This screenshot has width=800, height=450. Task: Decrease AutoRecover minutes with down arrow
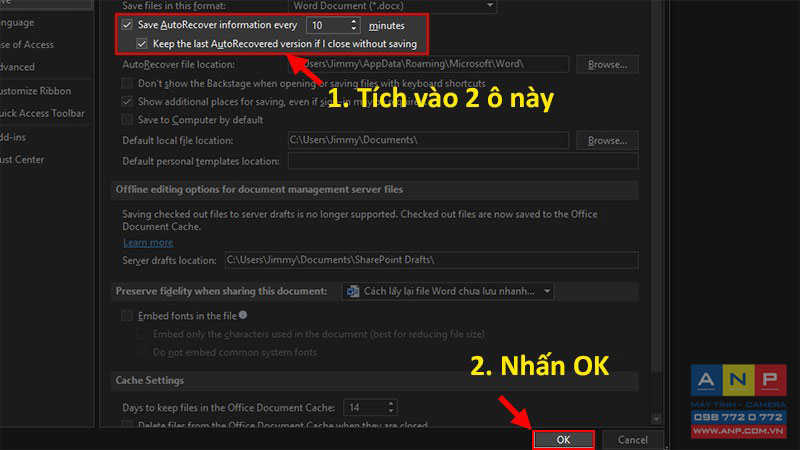[x=354, y=29]
